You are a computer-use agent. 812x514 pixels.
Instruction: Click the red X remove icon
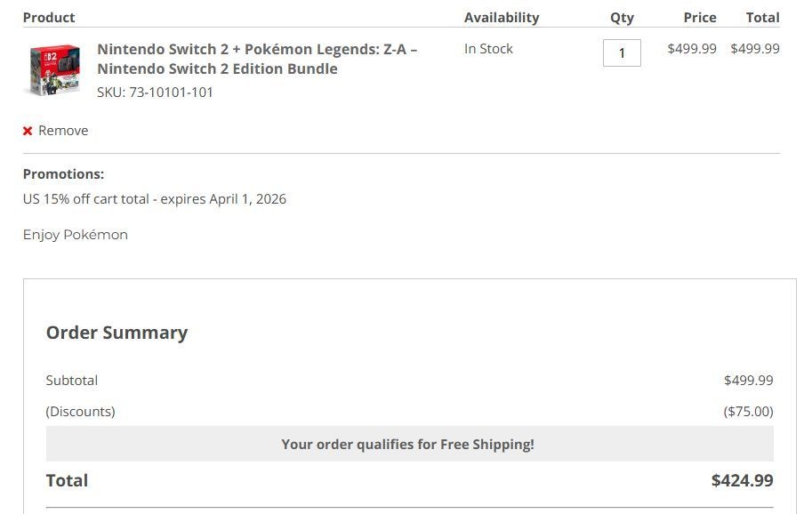tap(28, 131)
